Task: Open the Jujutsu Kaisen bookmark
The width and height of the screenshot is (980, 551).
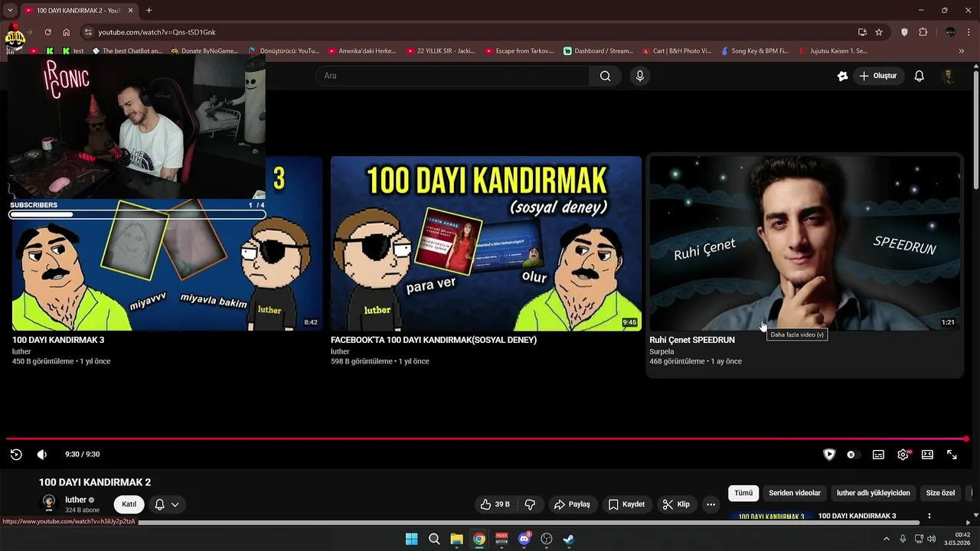Action: [x=833, y=51]
